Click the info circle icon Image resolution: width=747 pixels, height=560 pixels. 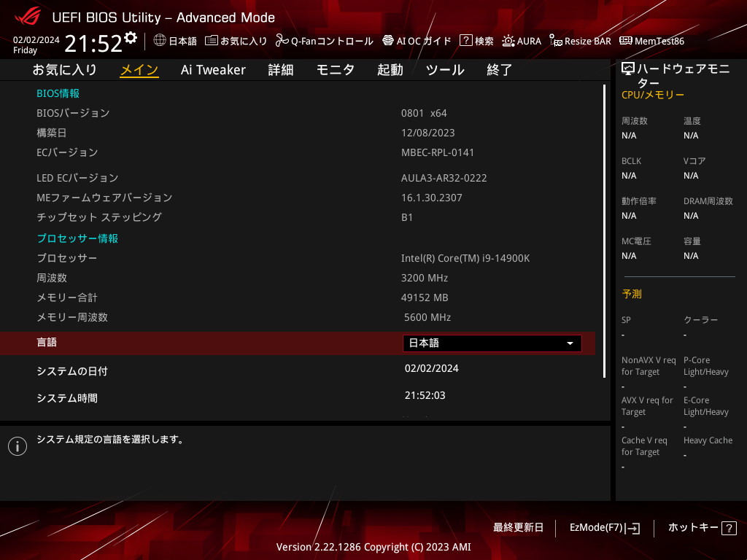tap(18, 446)
